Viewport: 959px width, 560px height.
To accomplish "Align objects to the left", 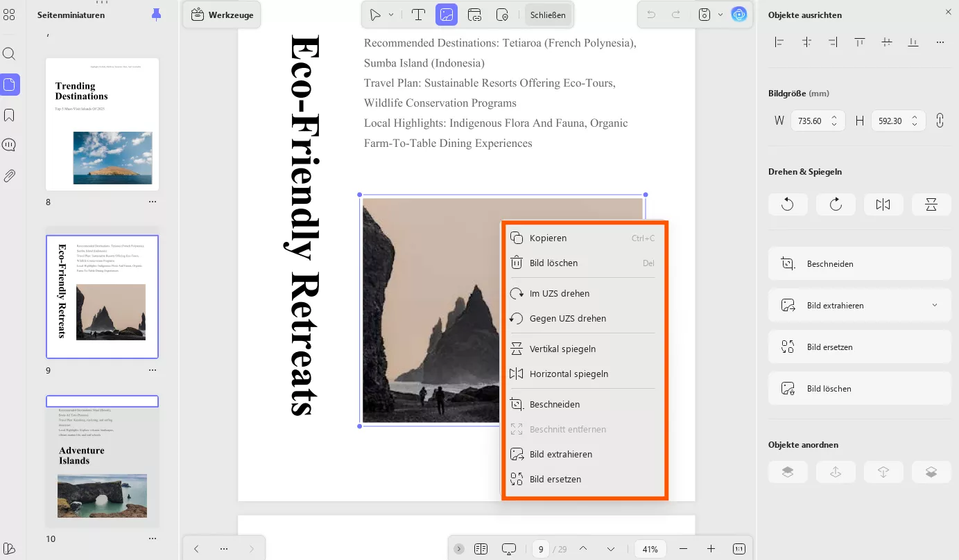I will pyautogui.click(x=779, y=42).
